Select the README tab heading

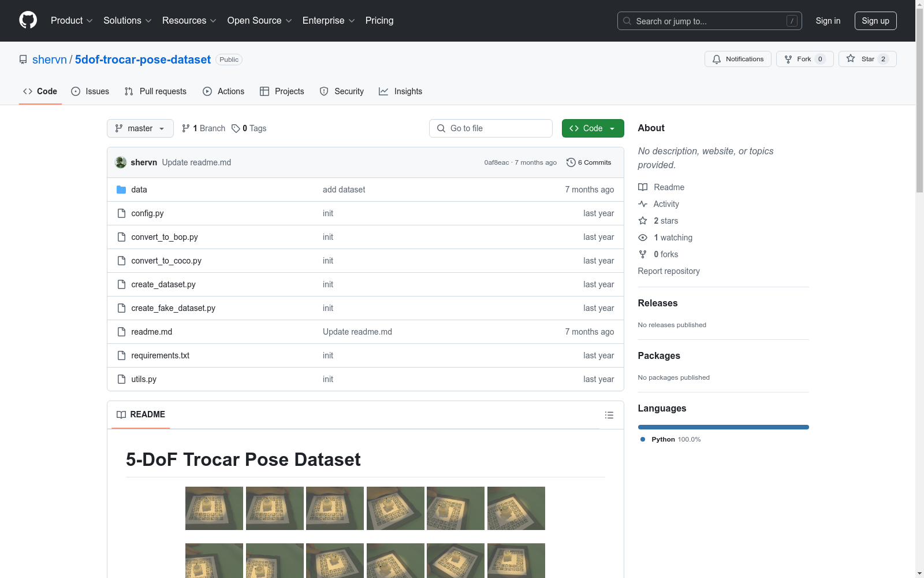point(141,414)
